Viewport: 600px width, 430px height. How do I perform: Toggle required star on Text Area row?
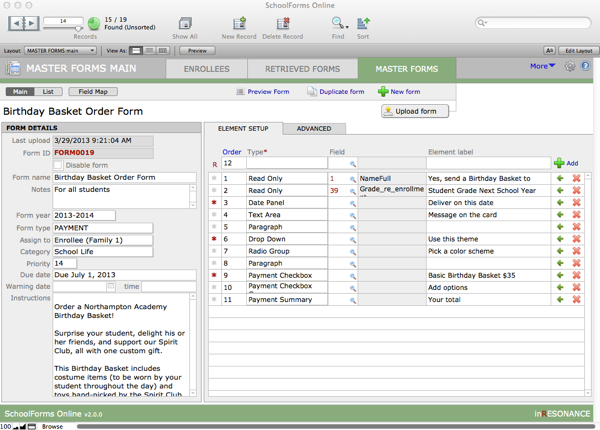(x=214, y=215)
